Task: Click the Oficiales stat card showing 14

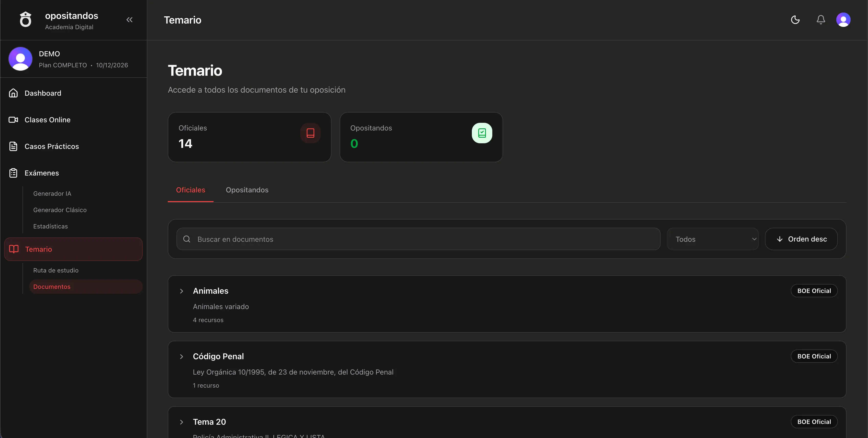Action: [x=250, y=137]
